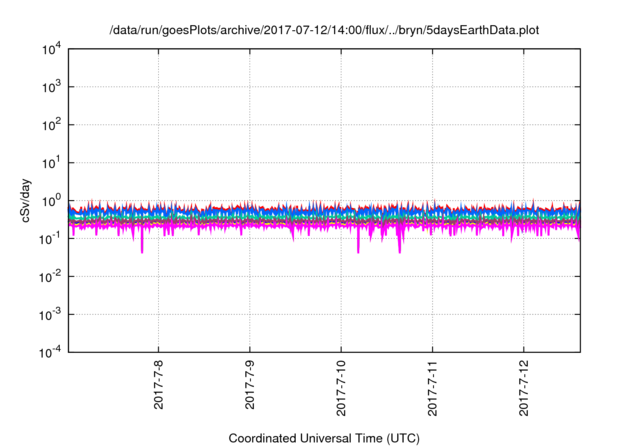Click the 10^-4 y-axis tick label
The image size is (640, 448).
click(x=51, y=352)
